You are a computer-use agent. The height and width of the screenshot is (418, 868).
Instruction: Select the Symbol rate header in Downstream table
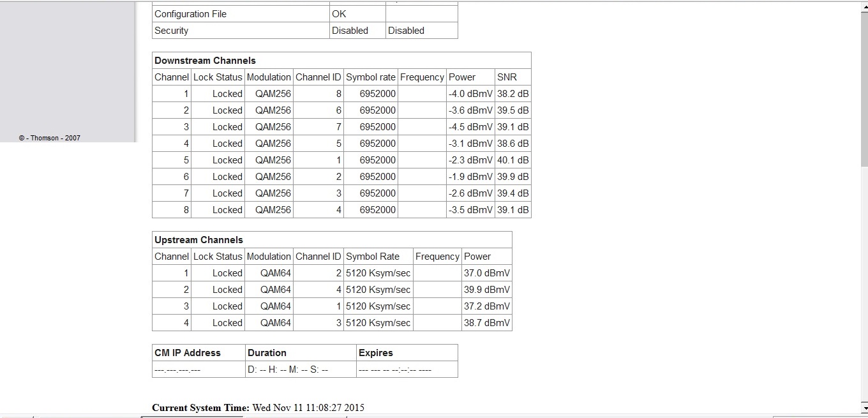[370, 77]
